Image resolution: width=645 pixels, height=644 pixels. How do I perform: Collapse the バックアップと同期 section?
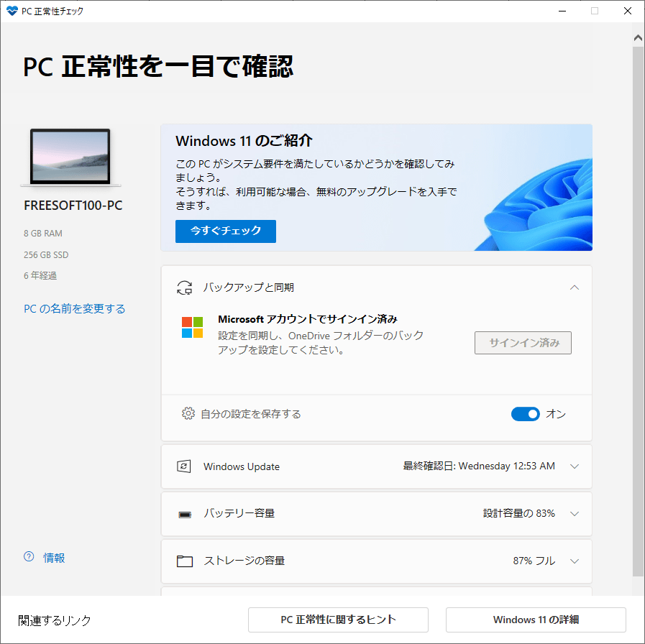574,287
